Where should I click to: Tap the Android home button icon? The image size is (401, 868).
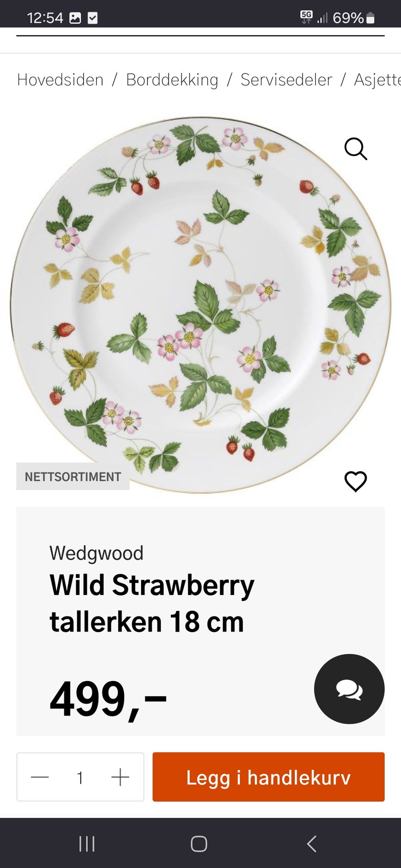click(x=199, y=844)
